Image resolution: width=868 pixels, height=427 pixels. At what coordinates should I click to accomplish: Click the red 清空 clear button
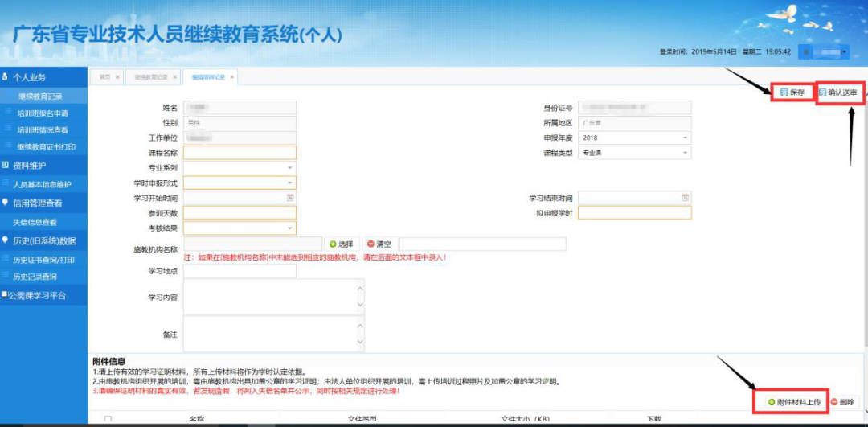tap(380, 244)
